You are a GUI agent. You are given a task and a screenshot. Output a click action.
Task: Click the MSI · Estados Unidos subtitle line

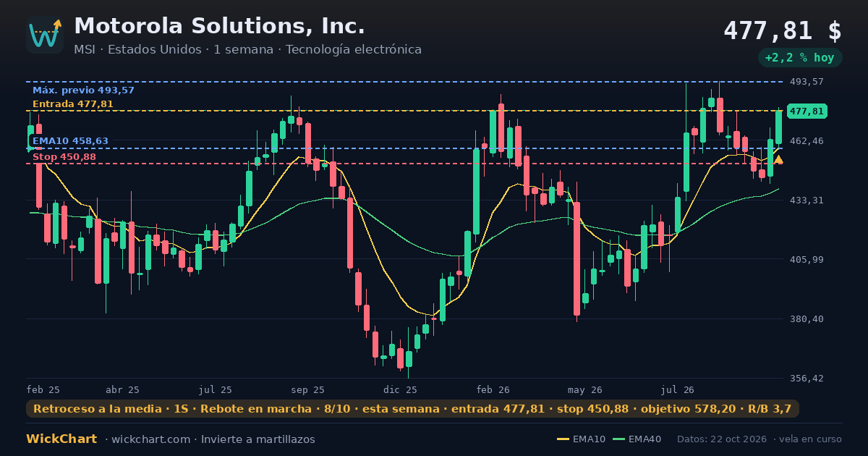coord(247,49)
